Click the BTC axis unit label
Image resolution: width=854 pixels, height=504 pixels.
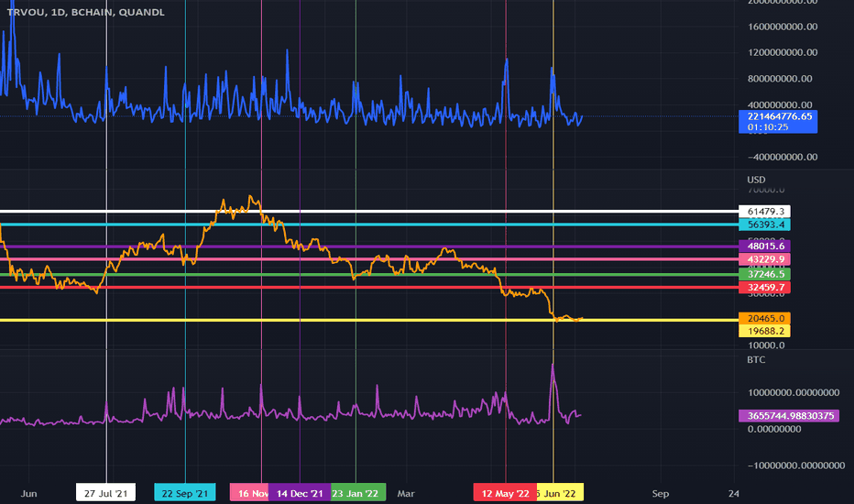pos(756,359)
